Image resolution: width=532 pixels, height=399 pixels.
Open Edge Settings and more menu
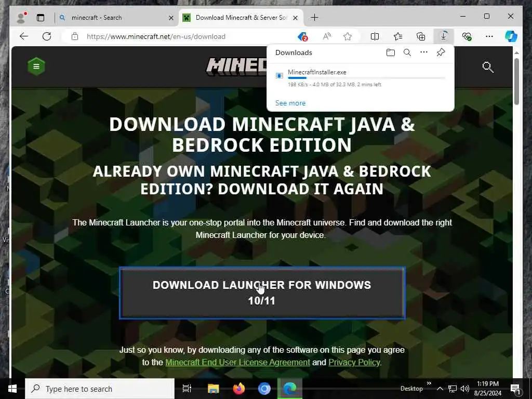pyautogui.click(x=489, y=36)
